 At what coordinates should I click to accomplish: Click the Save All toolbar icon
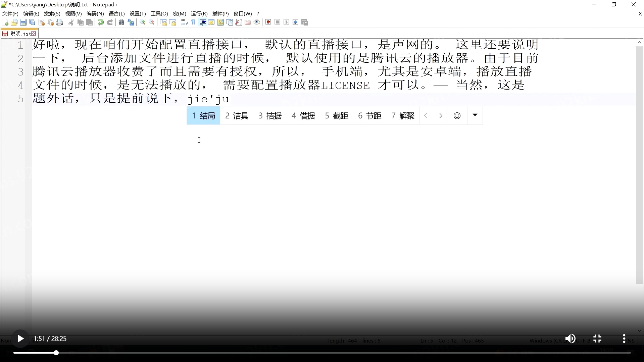click(x=32, y=22)
